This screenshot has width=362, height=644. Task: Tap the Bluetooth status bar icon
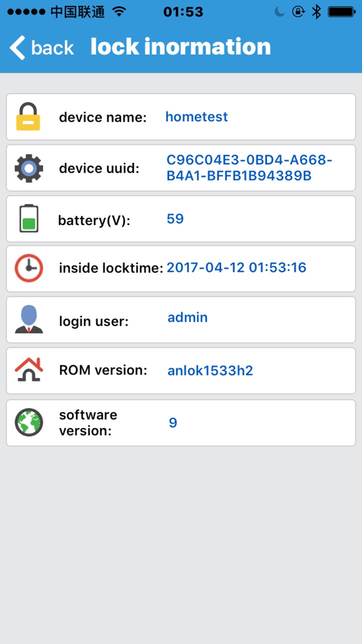(x=316, y=12)
